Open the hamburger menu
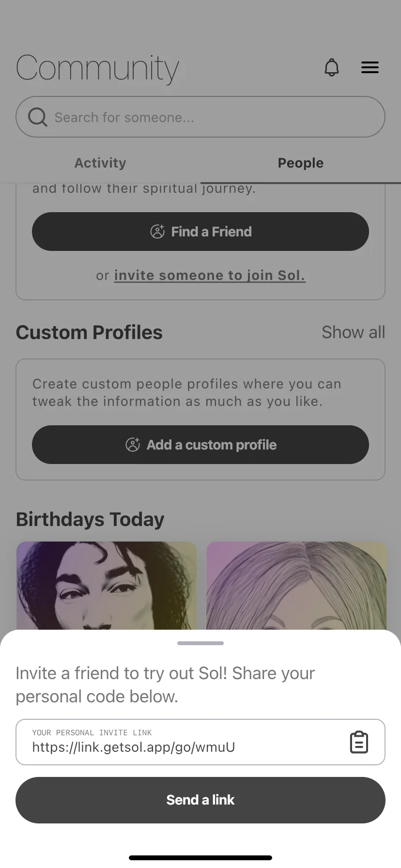 click(x=370, y=67)
